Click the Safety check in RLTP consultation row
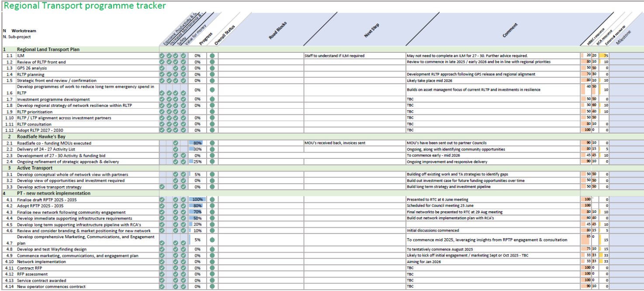This screenshot has width=644, height=291. click(x=176, y=124)
